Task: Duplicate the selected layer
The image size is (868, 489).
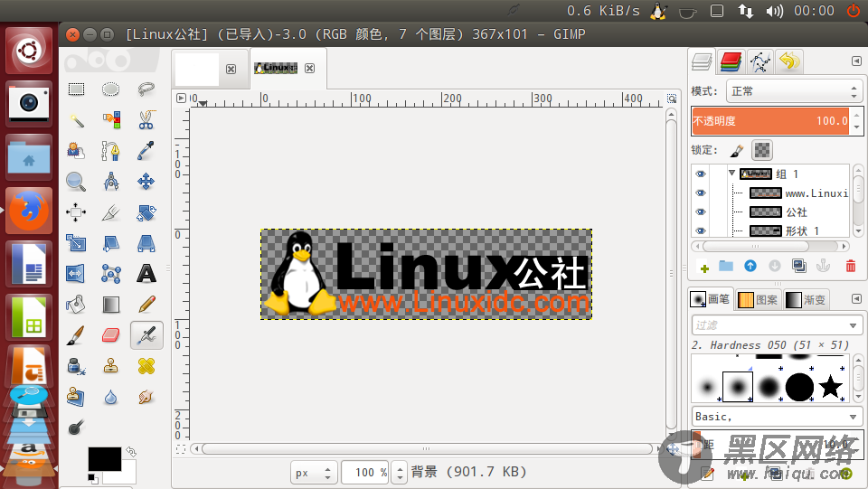Action: point(798,266)
